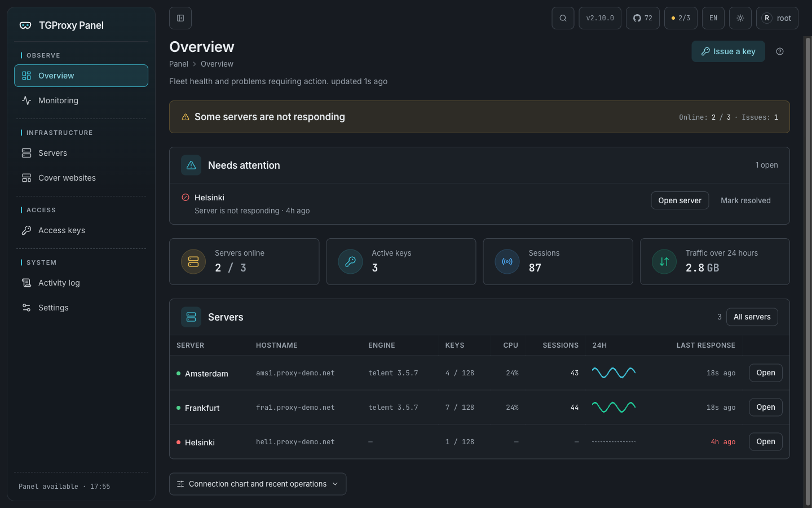
Task: Click the Sessions count 87
Action: pyautogui.click(x=535, y=268)
